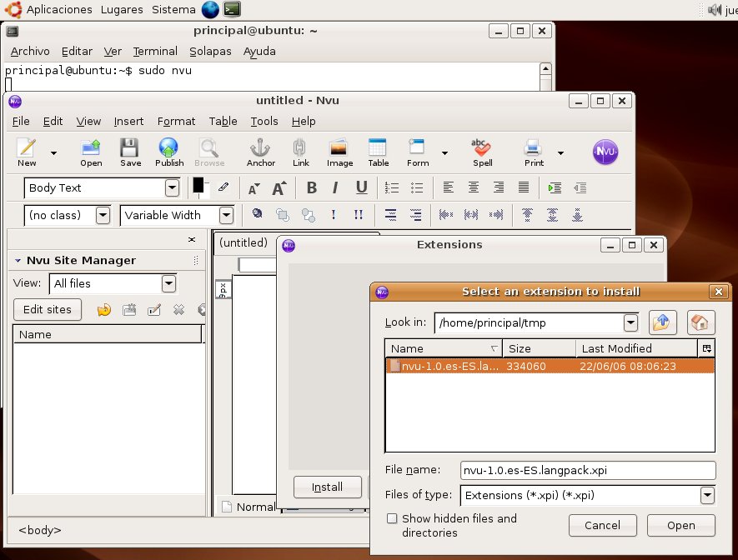
Task: Toggle bold text formatting
Action: point(311,187)
